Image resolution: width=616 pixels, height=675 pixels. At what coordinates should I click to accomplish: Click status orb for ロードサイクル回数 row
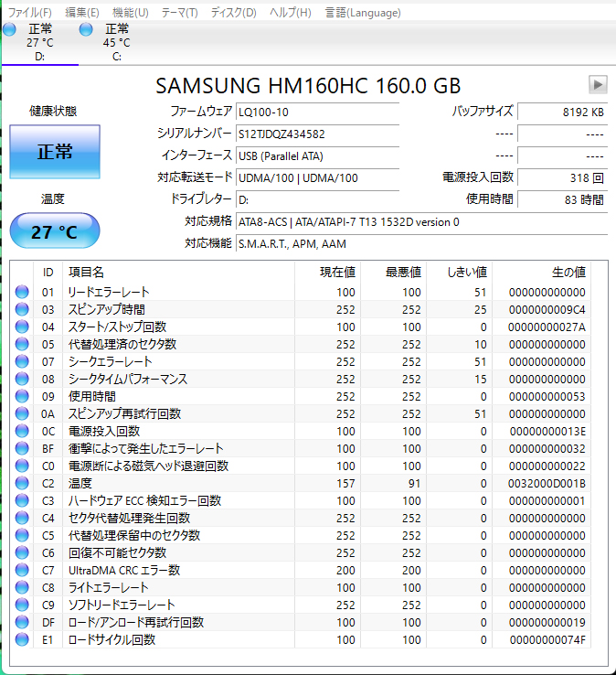[22, 639]
